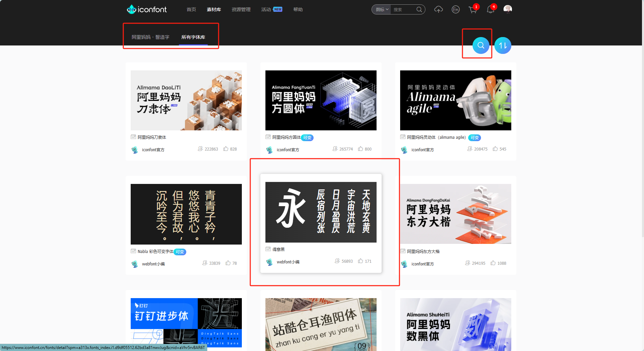Like 阿里妈妈灵动体 via thumbs-up icon (545)
The height and width of the screenshot is (351, 644).
pos(495,149)
